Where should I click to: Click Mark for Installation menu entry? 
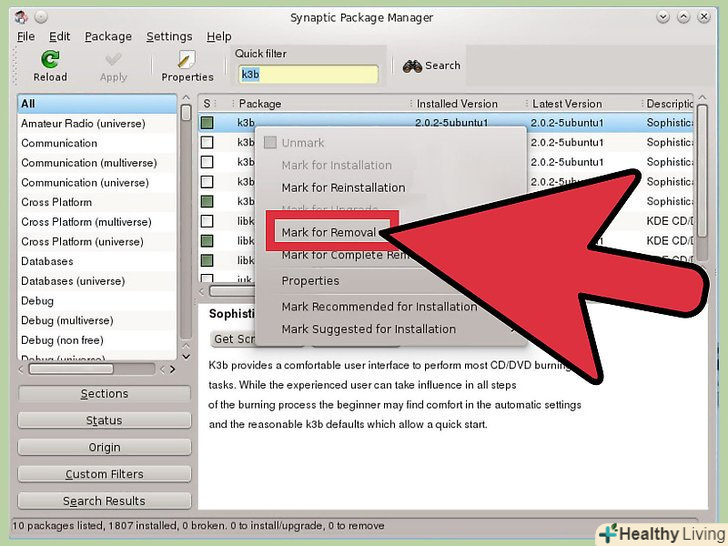[337, 165]
